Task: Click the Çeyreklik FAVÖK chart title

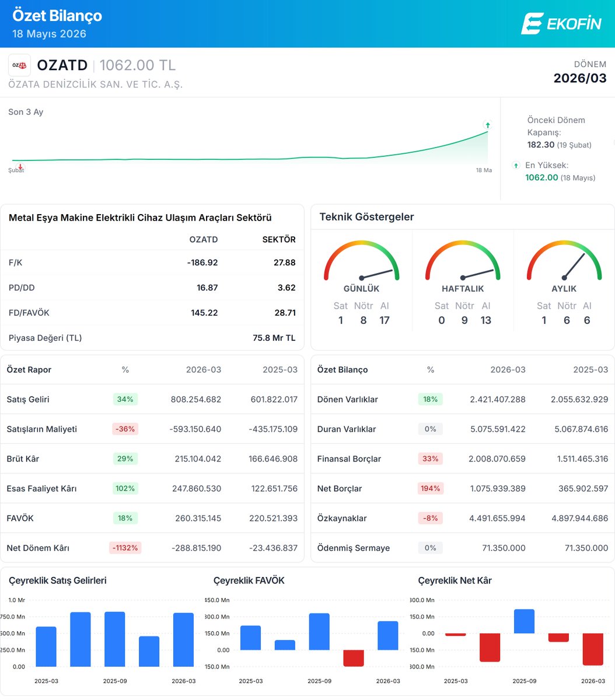Action: click(x=249, y=580)
